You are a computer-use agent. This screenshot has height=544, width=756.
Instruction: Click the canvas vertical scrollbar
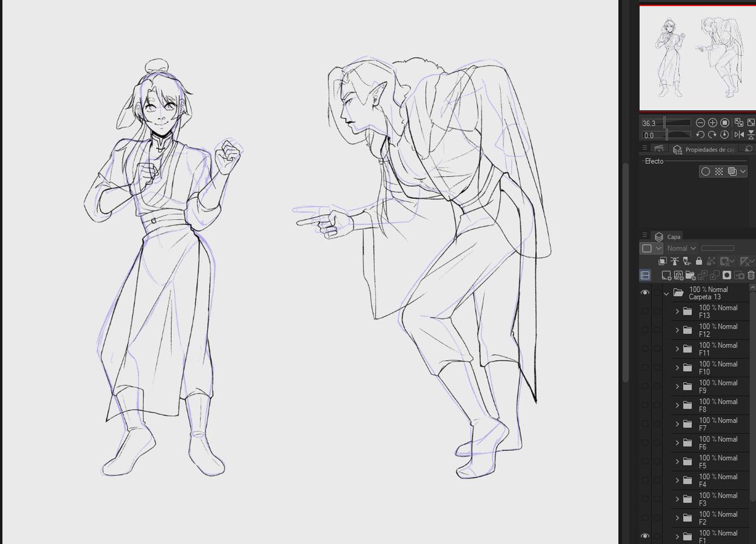click(626, 272)
